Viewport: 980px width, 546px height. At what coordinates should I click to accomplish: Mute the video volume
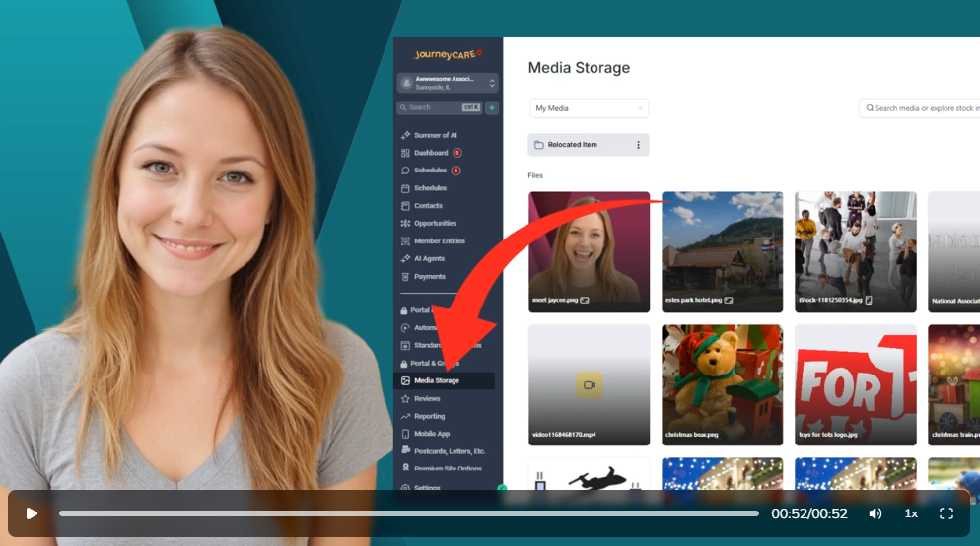[875, 513]
